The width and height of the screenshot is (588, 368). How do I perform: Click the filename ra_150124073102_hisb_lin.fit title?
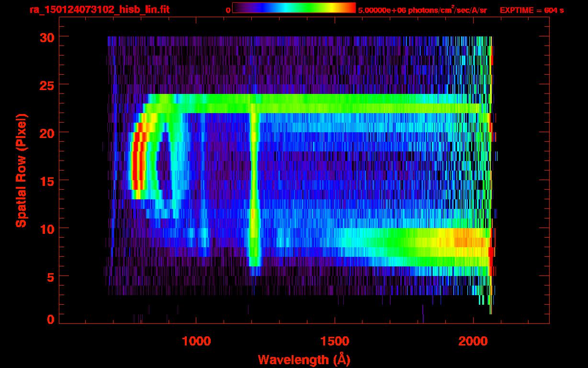pos(100,10)
